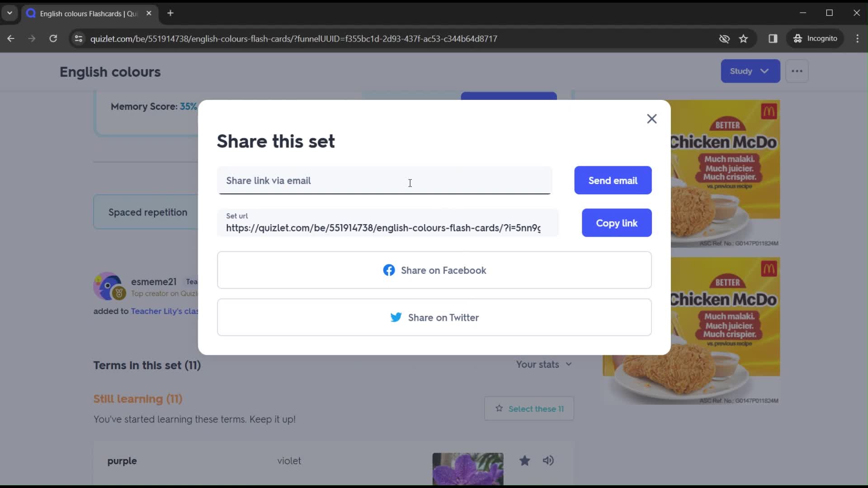Click the Twitter share icon
This screenshot has height=488, width=868.
pos(396,317)
